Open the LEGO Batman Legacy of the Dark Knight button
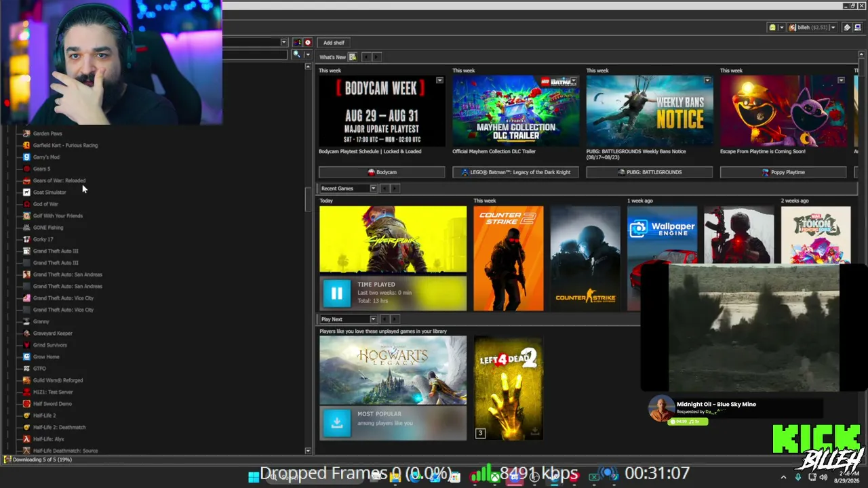 tap(516, 172)
